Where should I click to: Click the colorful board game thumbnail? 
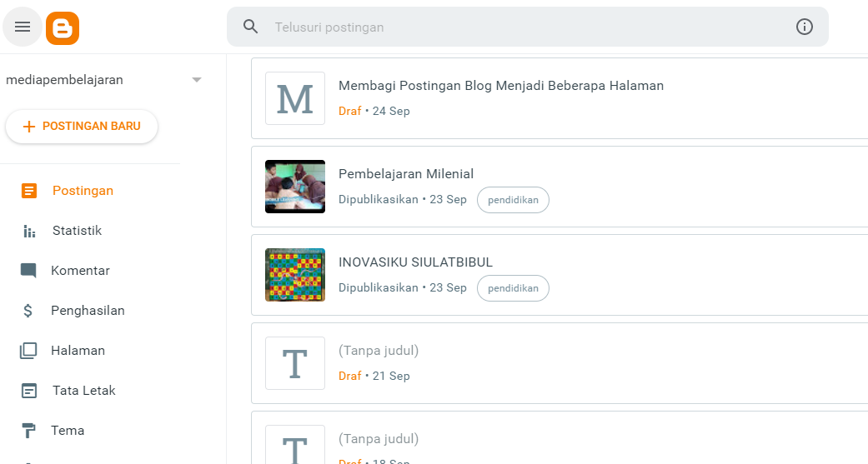coord(295,275)
